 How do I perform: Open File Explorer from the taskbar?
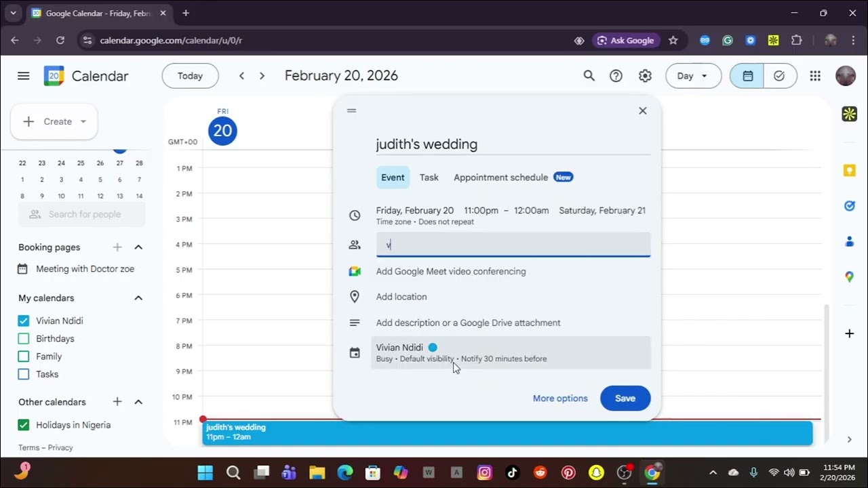(x=317, y=472)
